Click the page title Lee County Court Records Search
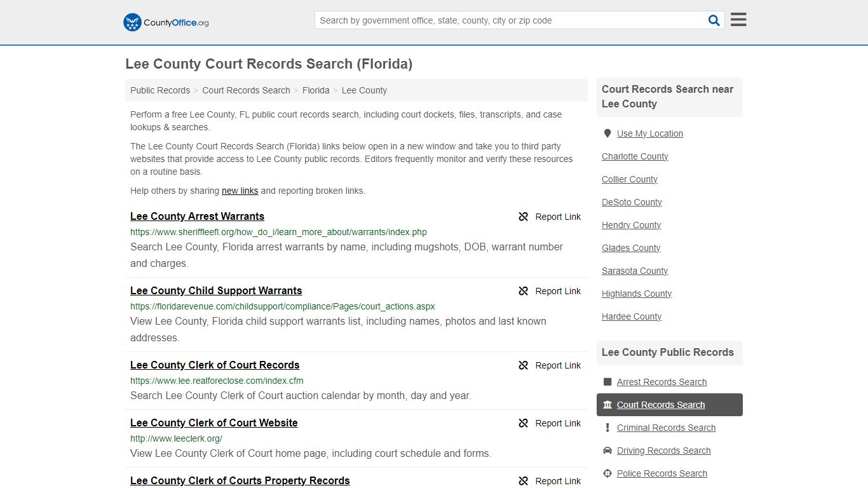This screenshot has height=488, width=868. [269, 64]
